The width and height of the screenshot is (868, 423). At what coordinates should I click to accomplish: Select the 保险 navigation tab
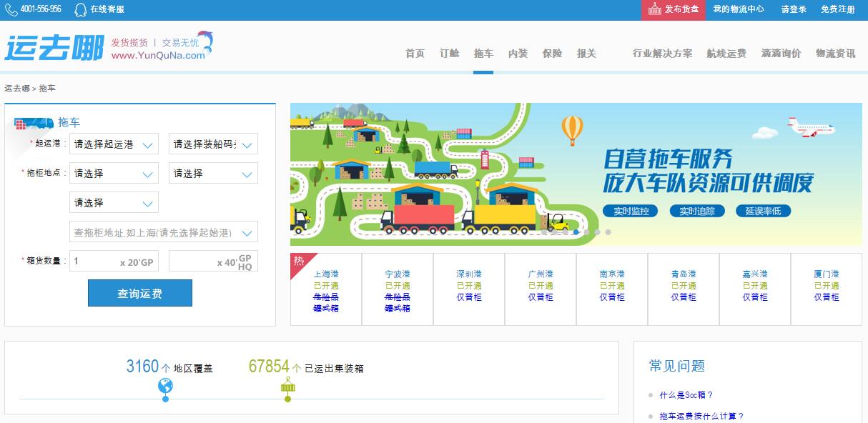[x=552, y=54]
